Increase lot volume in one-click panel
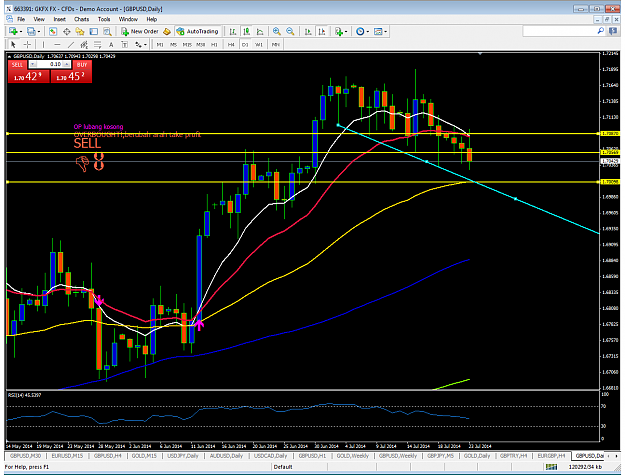Image resolution: width=625 pixels, height=475 pixels. [x=67, y=64]
